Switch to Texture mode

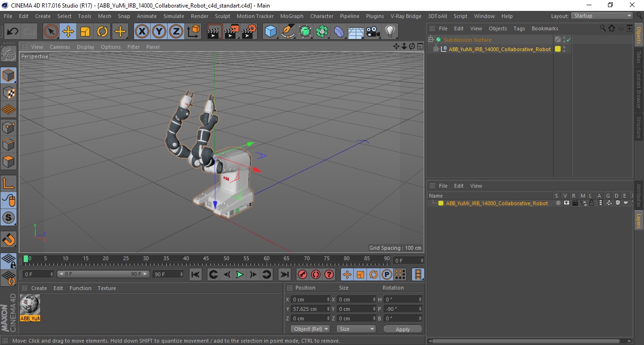(9, 92)
